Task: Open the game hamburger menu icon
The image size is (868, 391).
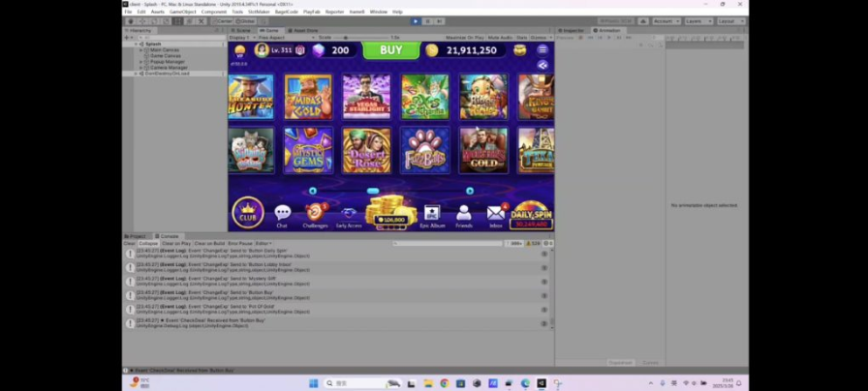Action: [542, 50]
